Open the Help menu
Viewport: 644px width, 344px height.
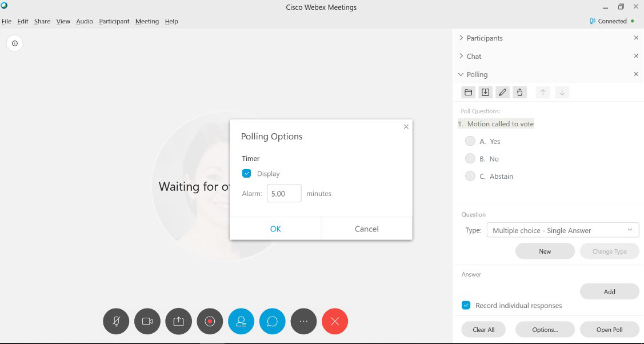pyautogui.click(x=171, y=21)
